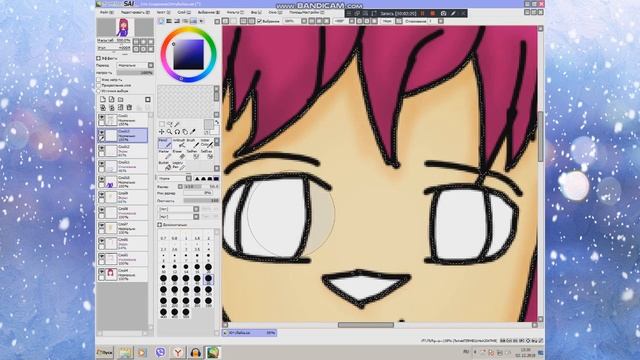Viewport: 640px width, 360px height.
Task: Adjust the layer opacity slider
Action: point(135,73)
